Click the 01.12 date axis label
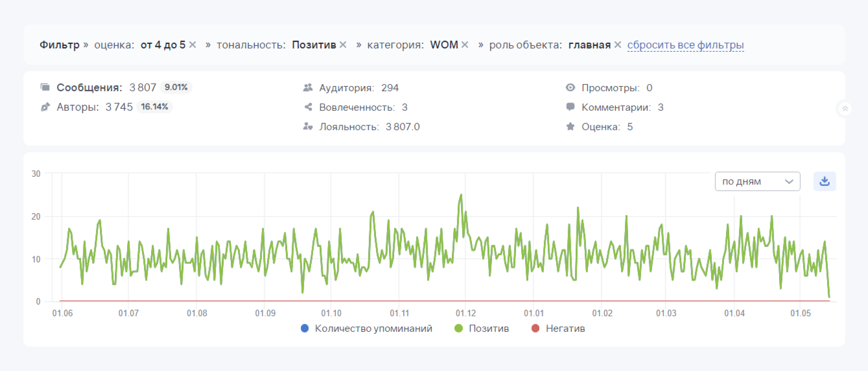Viewport: 868px width, 371px height. tap(466, 313)
